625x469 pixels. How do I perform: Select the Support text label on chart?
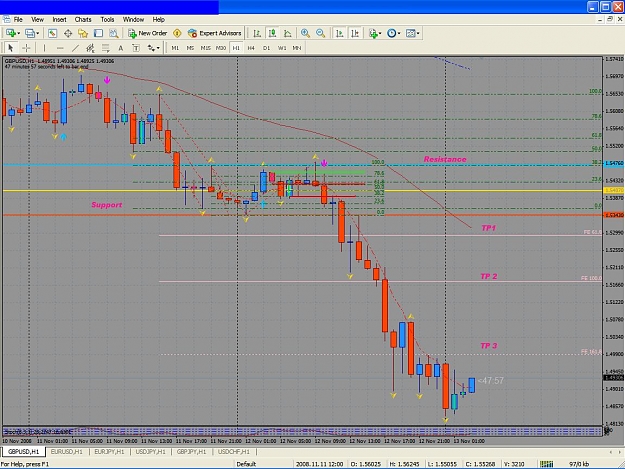point(106,205)
